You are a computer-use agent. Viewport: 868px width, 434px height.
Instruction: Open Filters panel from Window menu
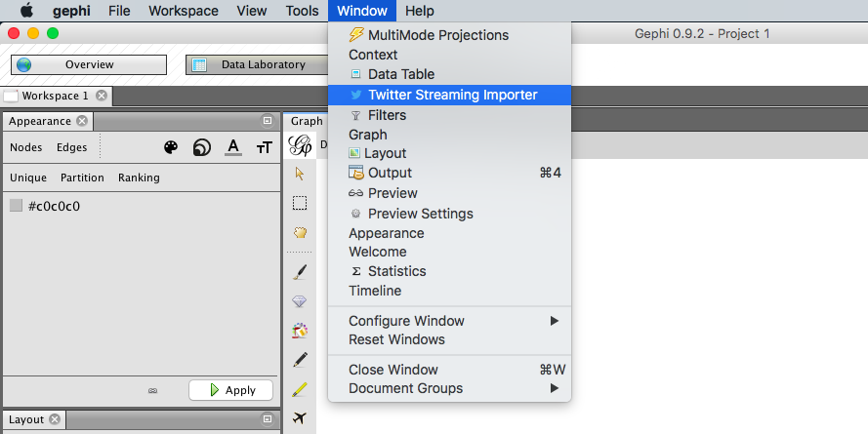(x=449, y=115)
